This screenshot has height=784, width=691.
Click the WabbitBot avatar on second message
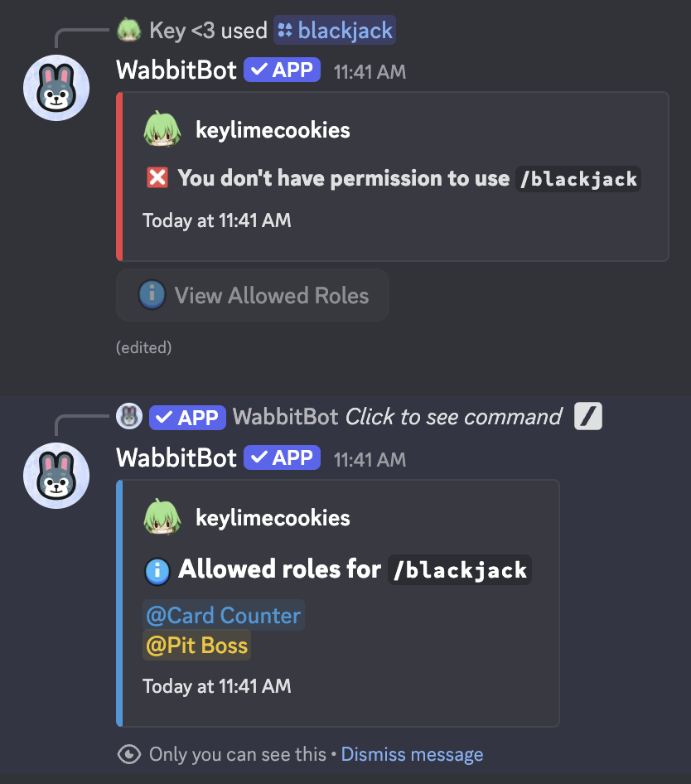pos(56,476)
